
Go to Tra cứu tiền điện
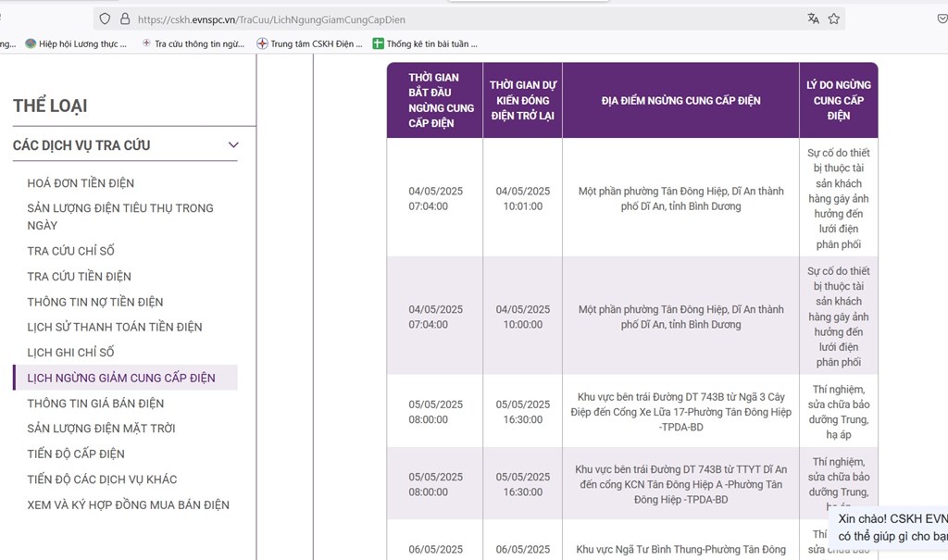coord(79,276)
